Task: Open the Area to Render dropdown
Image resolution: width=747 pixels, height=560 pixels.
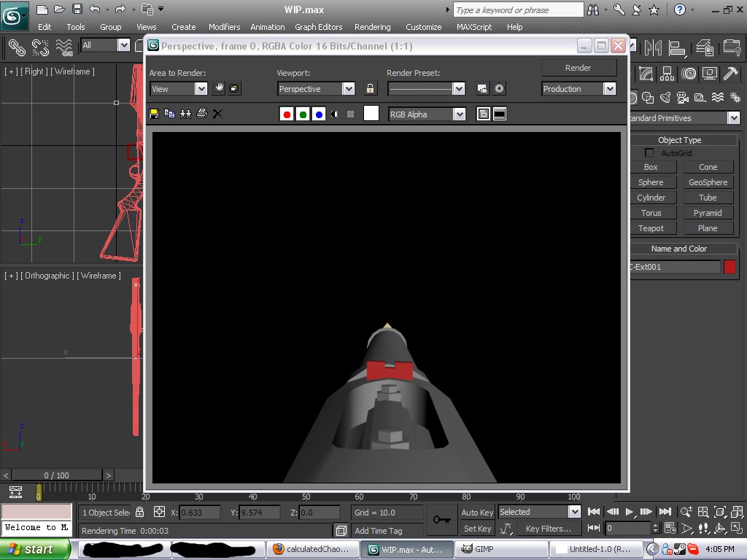Action: coord(201,89)
